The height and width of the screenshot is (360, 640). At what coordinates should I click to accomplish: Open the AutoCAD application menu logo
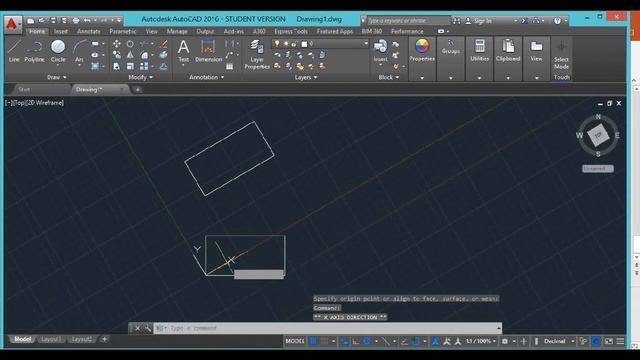click(x=12, y=24)
